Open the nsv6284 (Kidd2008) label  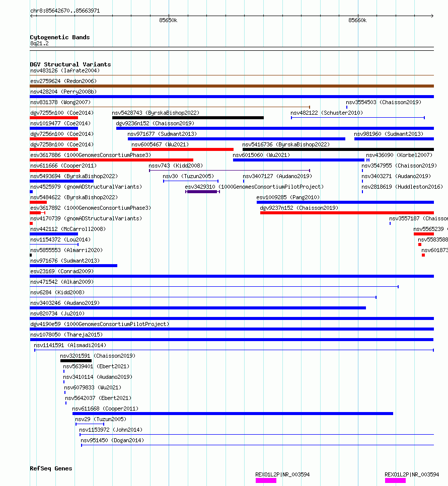pyautogui.click(x=57, y=292)
